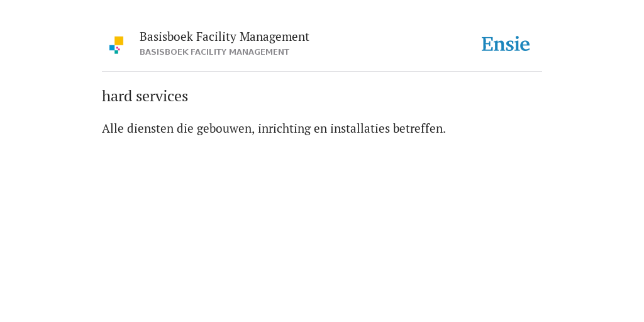
Task: Click the teal square in the logo
Action: tap(116, 52)
